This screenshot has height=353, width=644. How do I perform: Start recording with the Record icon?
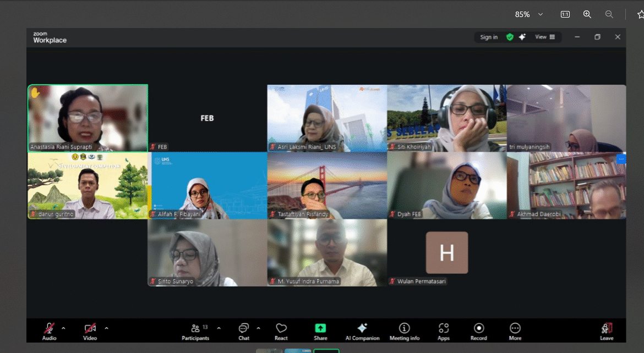coord(479,330)
